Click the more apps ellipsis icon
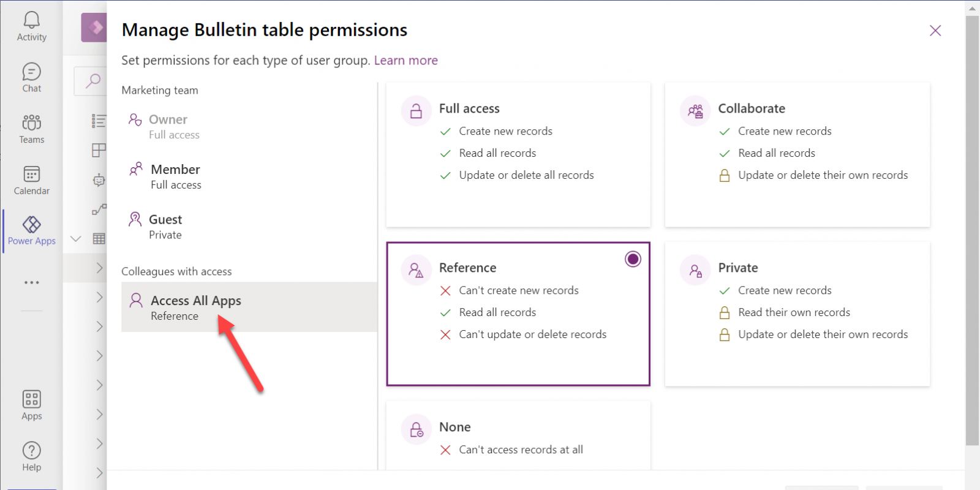This screenshot has height=490, width=980. (32, 282)
